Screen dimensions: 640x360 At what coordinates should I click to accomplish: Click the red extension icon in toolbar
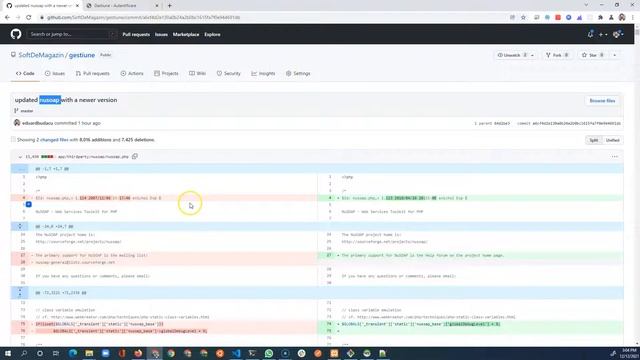(x=558, y=18)
